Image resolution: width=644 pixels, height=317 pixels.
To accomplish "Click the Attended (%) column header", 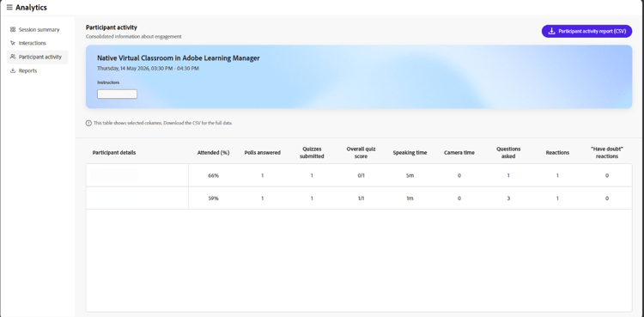I will coord(213,153).
